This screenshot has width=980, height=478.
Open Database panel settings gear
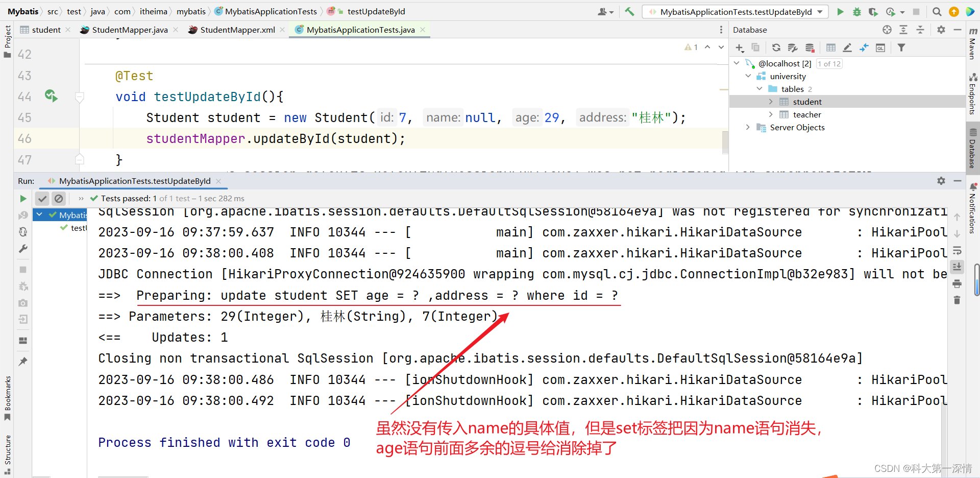tap(941, 30)
